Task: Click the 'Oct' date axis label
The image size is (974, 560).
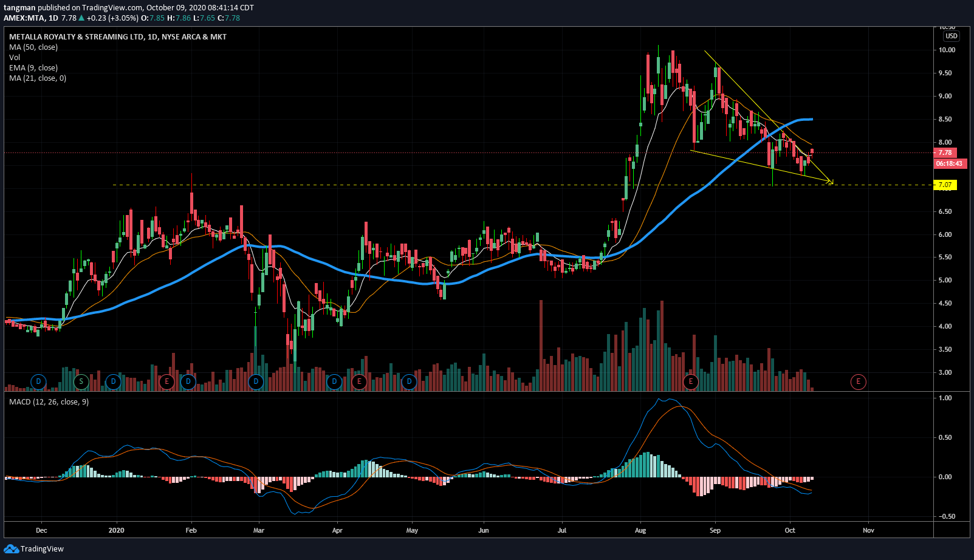Action: (790, 530)
